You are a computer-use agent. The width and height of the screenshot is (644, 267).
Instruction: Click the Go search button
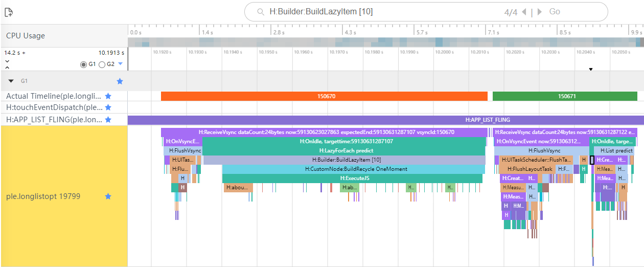(555, 12)
